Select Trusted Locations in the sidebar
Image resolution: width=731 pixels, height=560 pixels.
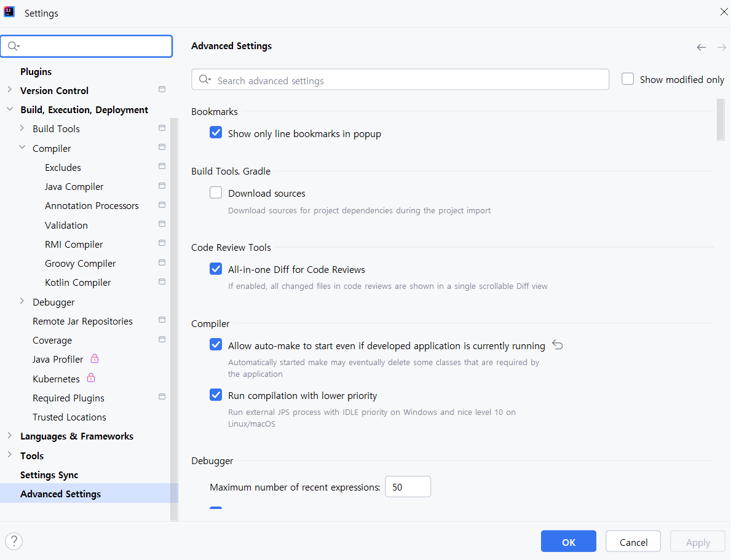tap(69, 417)
